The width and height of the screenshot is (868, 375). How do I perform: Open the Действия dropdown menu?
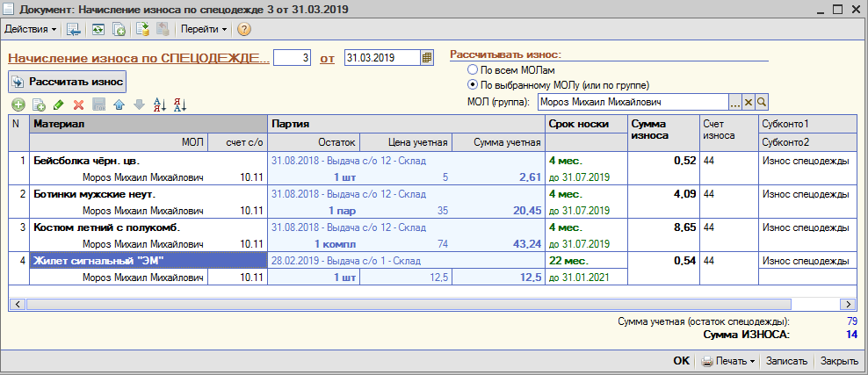[x=31, y=29]
